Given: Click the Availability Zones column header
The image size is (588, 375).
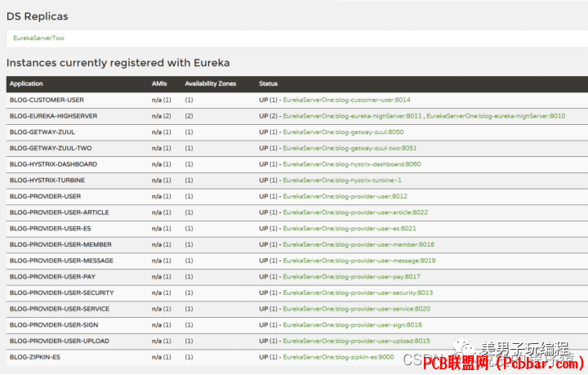Looking at the screenshot, I should tap(211, 83).
